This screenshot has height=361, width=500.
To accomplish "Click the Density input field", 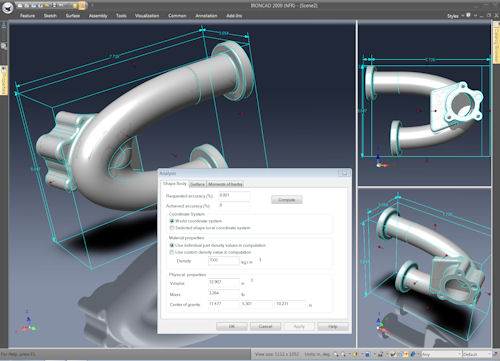I will tap(223, 261).
